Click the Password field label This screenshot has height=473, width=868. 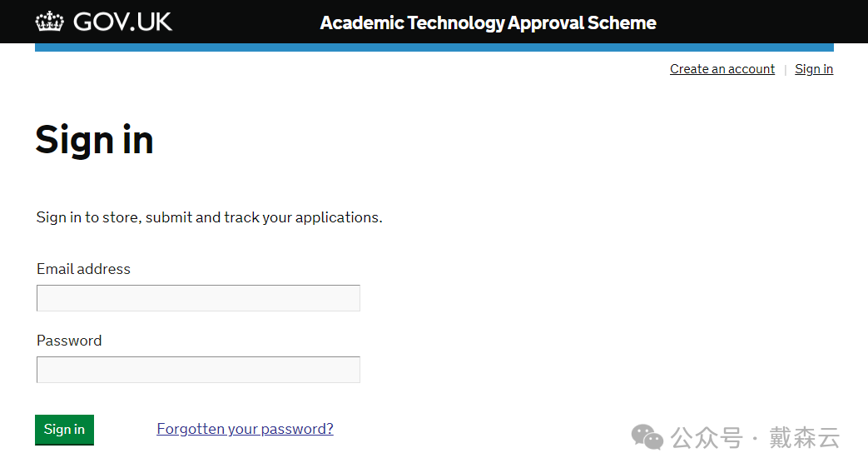pos(69,341)
